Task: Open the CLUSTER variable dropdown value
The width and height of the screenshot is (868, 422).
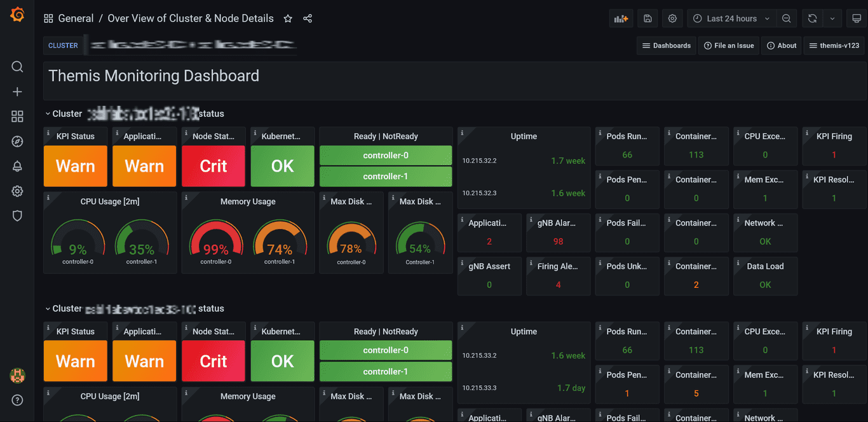Action: (x=191, y=45)
